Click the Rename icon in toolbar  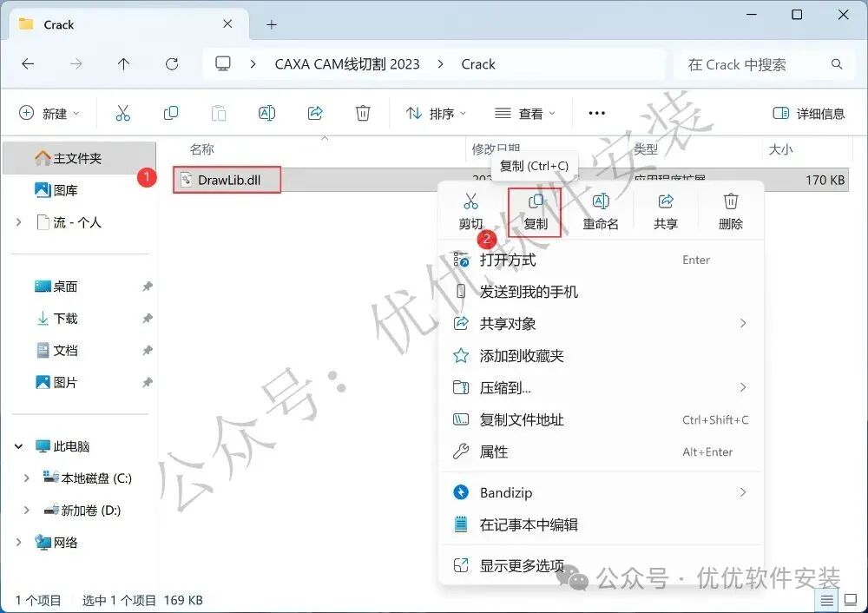tap(266, 114)
